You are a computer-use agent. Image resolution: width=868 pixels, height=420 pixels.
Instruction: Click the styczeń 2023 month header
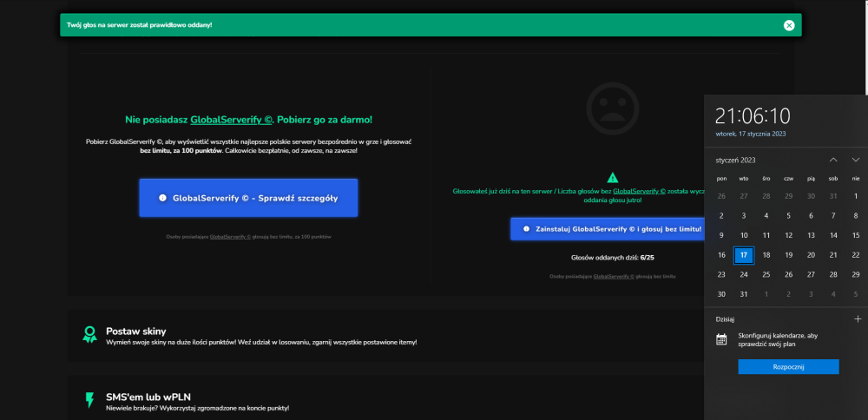click(735, 160)
